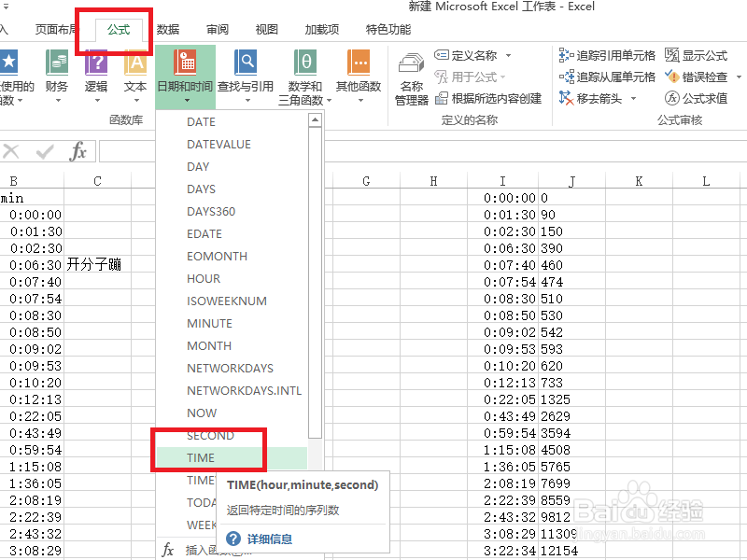Click the fx icon at function list bottom
This screenshot has height=560, width=747.
168,550
